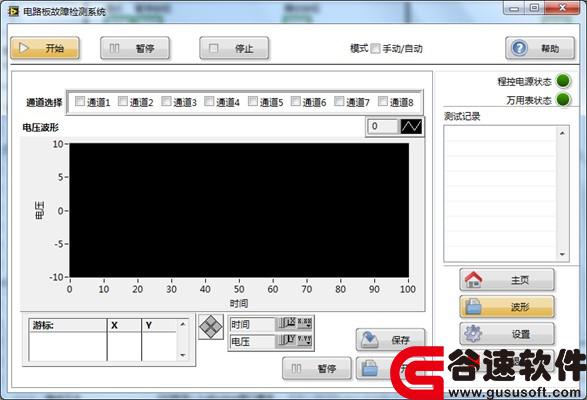
Task: Click the 开始 start button
Action: pyautogui.click(x=45, y=48)
